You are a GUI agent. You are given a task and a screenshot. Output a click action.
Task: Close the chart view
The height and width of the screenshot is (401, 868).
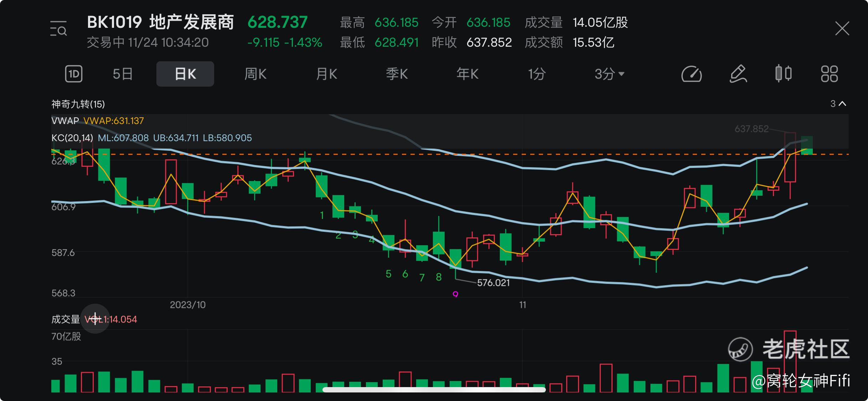pyautogui.click(x=842, y=29)
